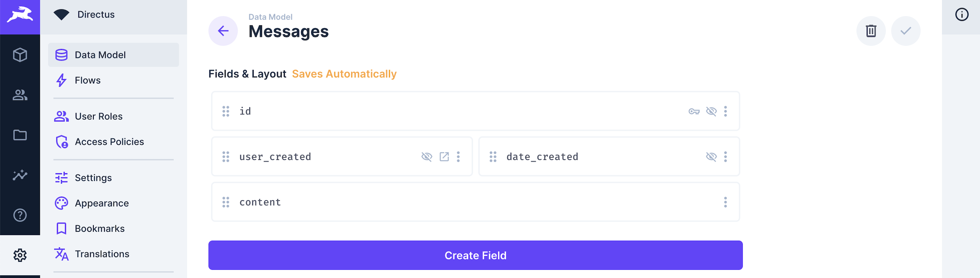Image resolution: width=980 pixels, height=278 pixels.
Task: Open the options menu for the id field
Action: (726, 111)
